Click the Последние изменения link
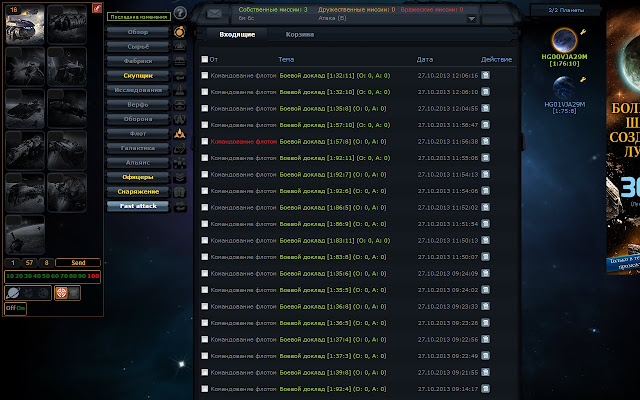 point(139,17)
